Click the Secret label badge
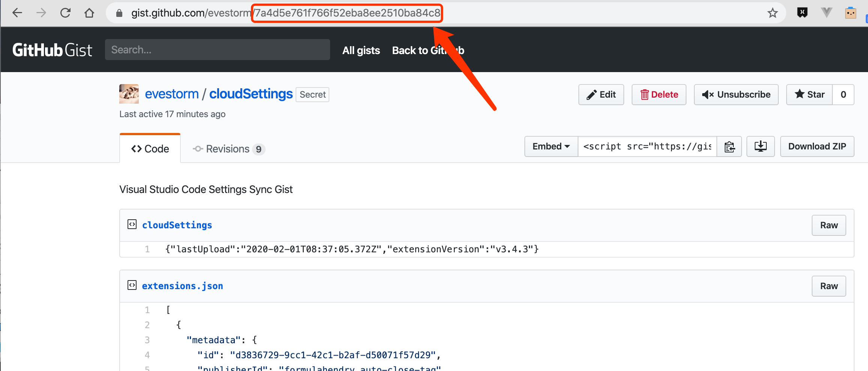The image size is (868, 371). tap(312, 95)
